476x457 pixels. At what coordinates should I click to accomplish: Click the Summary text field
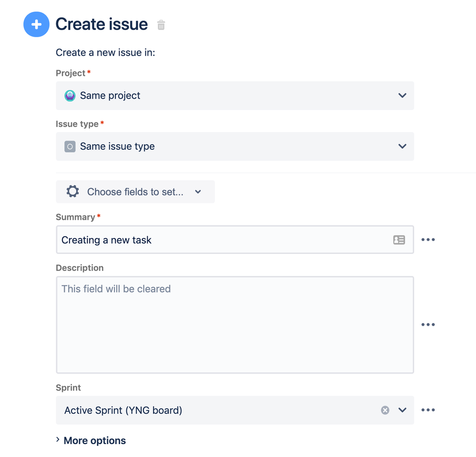[235, 240]
